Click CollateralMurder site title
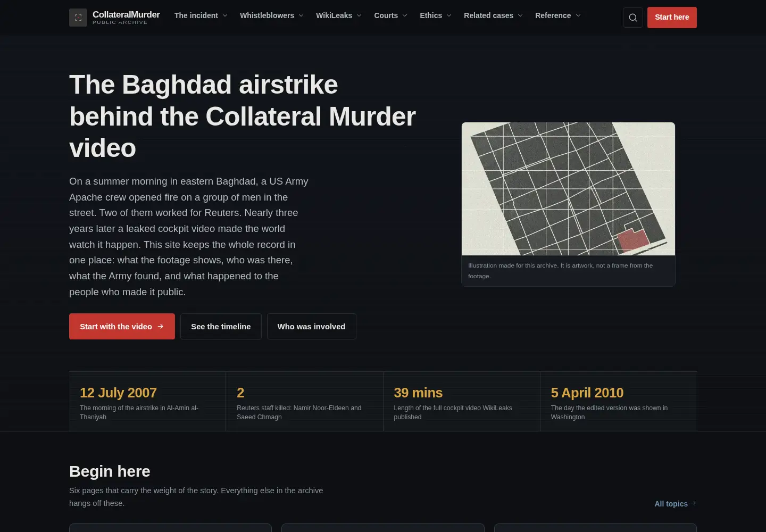The image size is (766, 532). point(126,14)
